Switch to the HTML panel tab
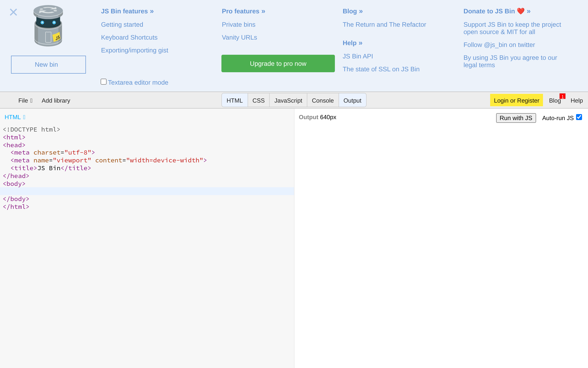Screen dimensions: 588x368 pyautogui.click(x=235, y=100)
